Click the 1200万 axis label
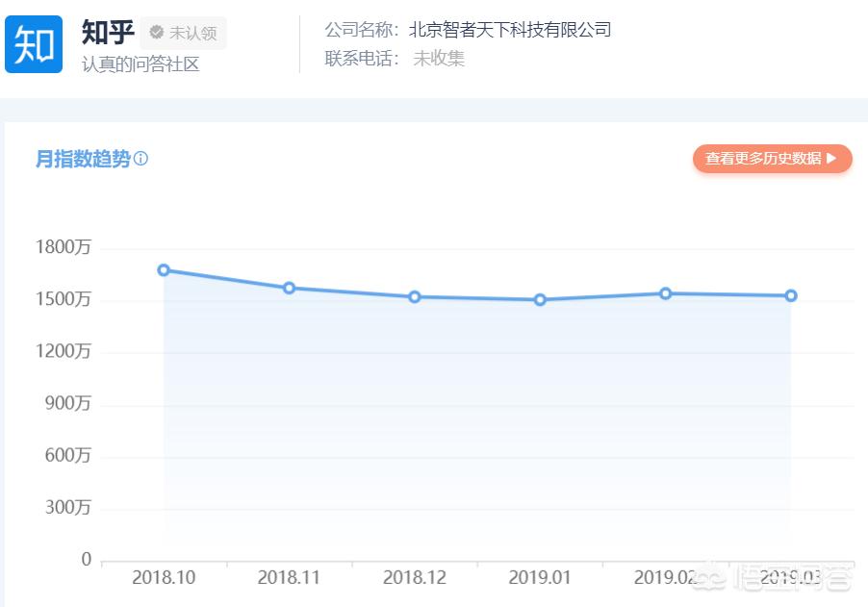 (64, 351)
